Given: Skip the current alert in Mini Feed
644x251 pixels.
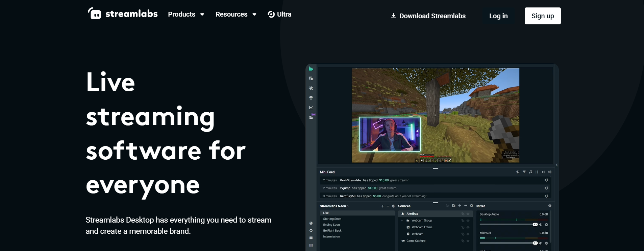Looking at the screenshot, I should pos(543,172).
